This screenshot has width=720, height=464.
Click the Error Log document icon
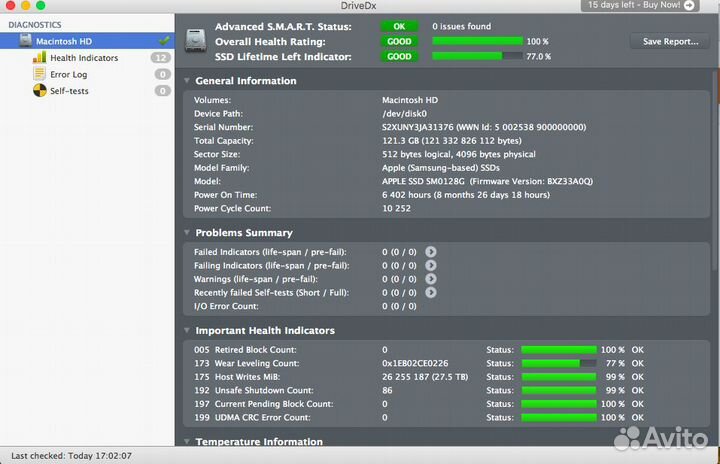pyautogui.click(x=40, y=74)
